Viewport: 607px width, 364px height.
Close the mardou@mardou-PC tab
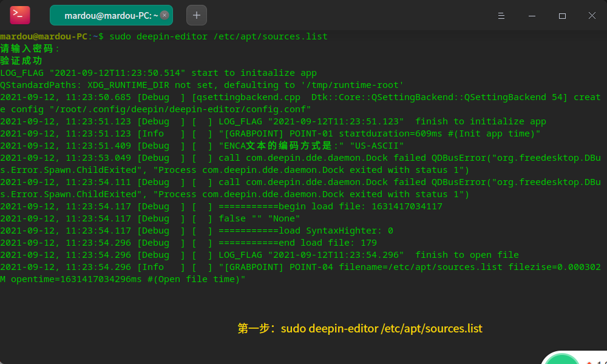pos(164,15)
